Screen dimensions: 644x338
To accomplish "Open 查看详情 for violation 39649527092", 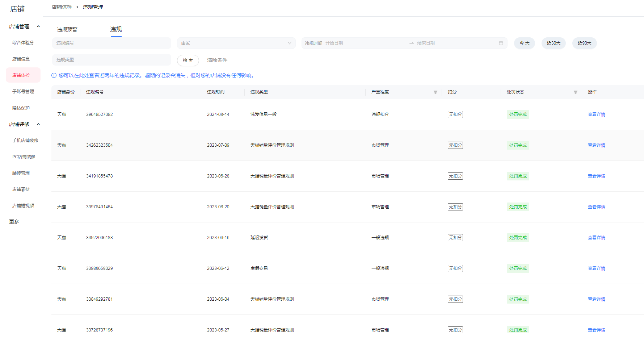I will point(596,114).
